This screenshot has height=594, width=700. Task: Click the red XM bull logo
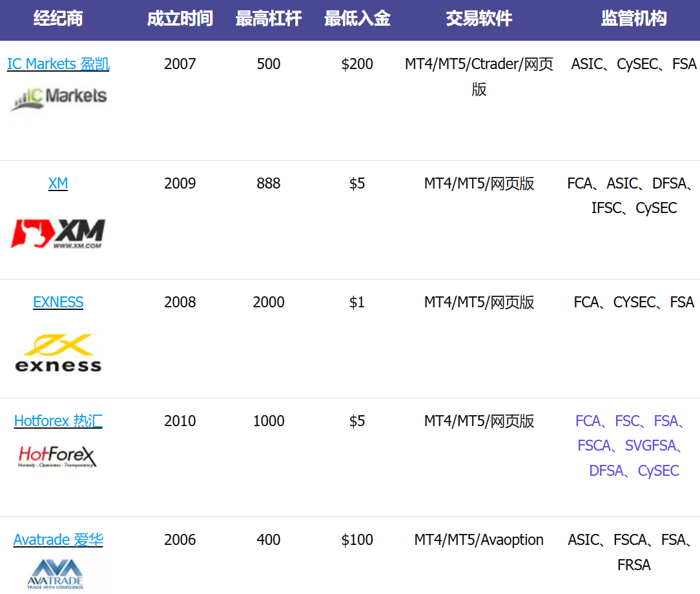click(x=59, y=234)
